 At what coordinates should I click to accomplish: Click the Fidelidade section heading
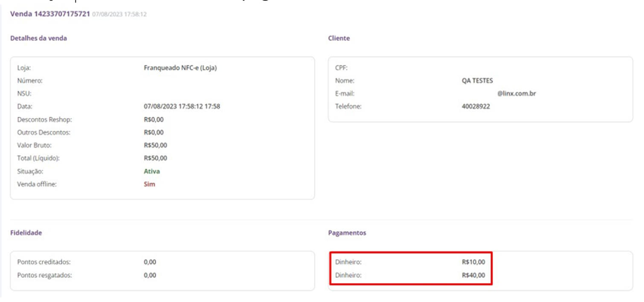point(26,233)
